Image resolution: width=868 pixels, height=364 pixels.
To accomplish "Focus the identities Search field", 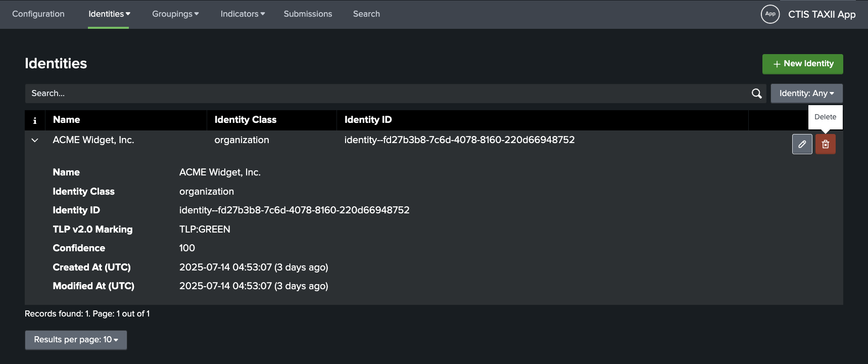I will [x=384, y=94].
